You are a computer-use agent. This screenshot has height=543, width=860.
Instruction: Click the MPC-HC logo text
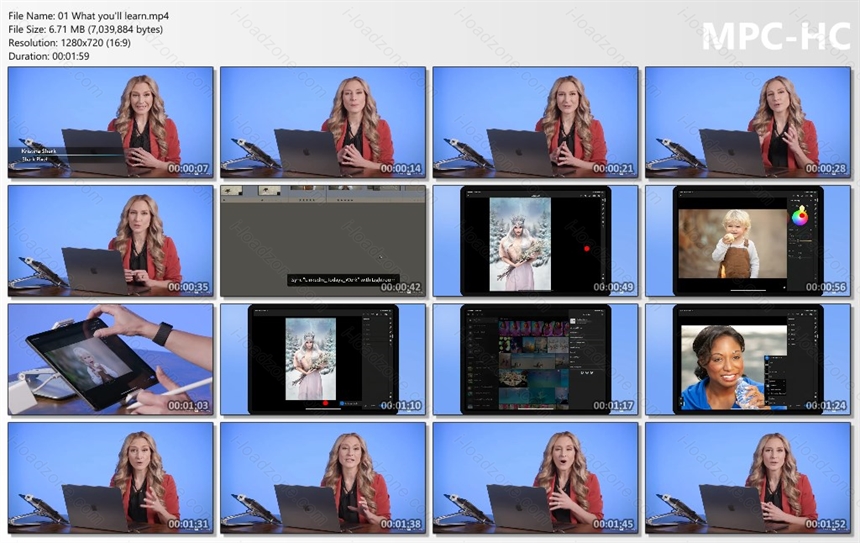776,36
